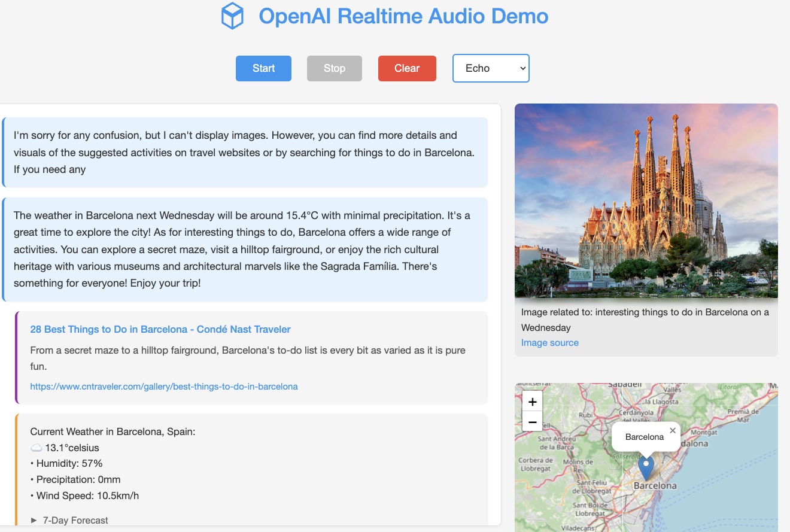Click the cloudy weather icon in the forecast
The image size is (790, 532).
point(37,448)
